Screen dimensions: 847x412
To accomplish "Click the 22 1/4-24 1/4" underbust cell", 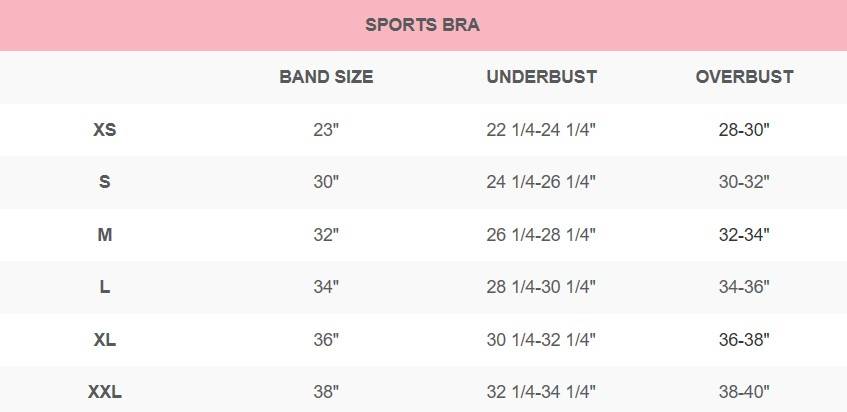I will coord(541,130).
